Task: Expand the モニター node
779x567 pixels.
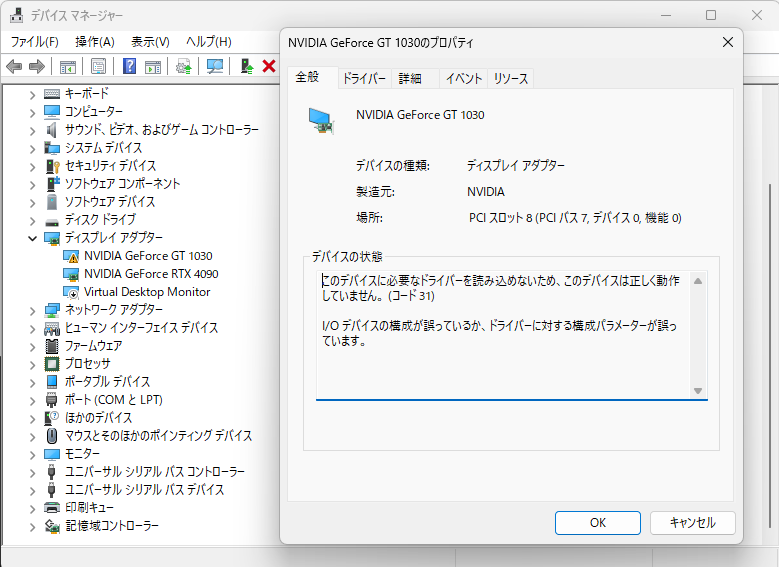Action: pyautogui.click(x=32, y=455)
